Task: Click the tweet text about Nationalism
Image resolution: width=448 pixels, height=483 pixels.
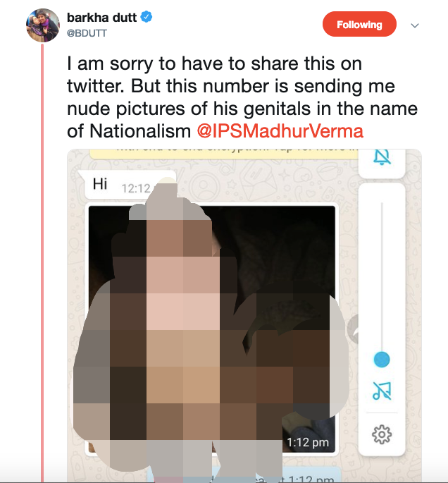Action: 242,97
